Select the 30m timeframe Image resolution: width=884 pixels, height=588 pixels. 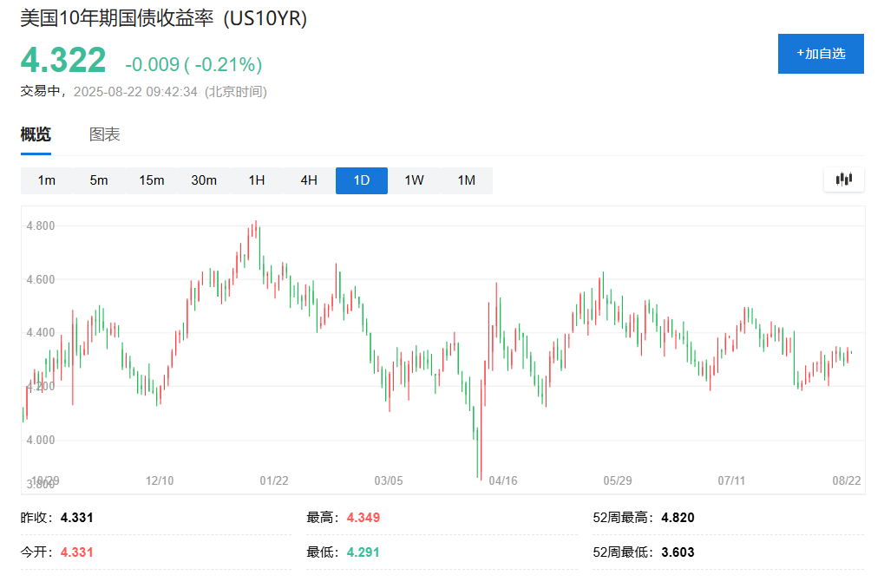tap(204, 180)
